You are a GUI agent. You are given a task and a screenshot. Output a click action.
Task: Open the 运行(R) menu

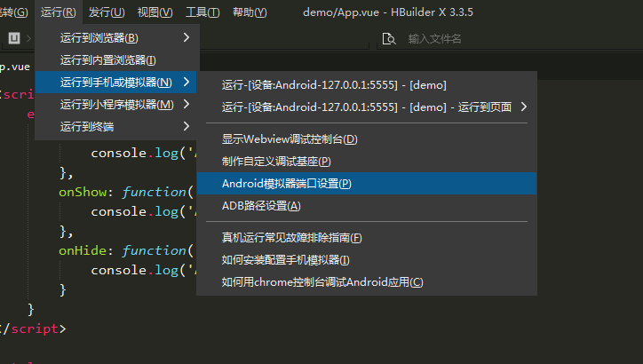tap(59, 12)
